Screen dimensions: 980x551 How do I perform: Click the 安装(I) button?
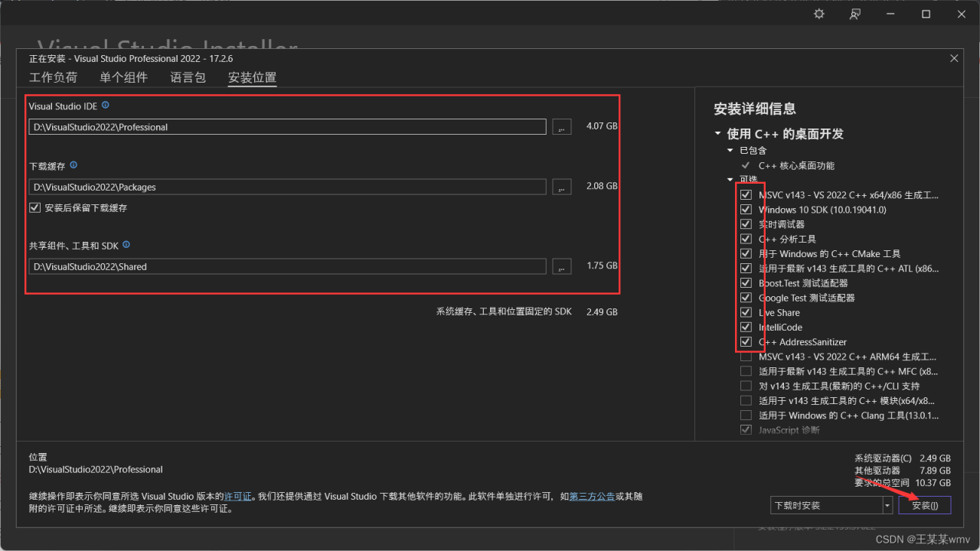[x=925, y=505]
